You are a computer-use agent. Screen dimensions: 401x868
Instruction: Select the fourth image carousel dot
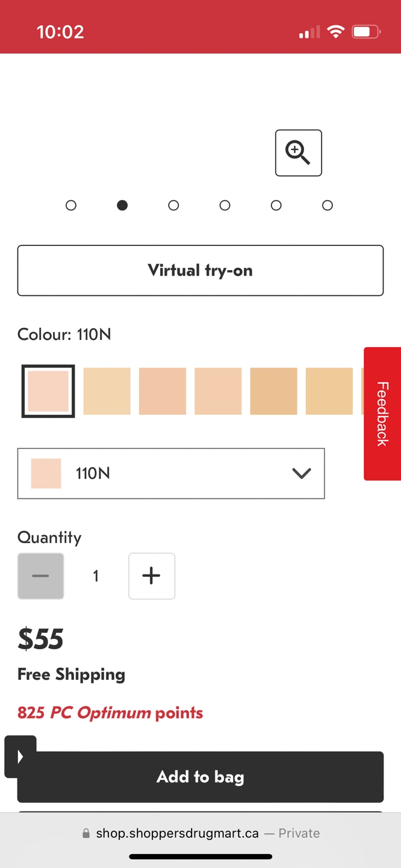click(225, 206)
